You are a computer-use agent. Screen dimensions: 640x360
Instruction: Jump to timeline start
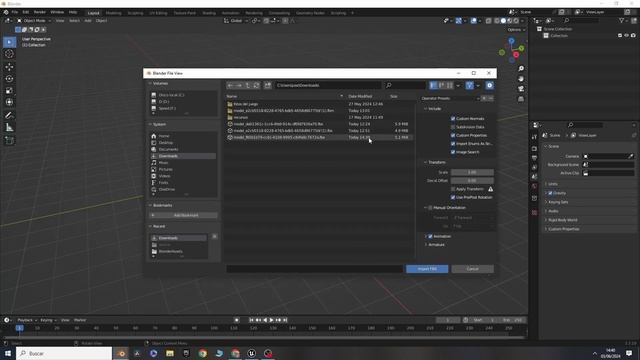[x=251, y=320]
